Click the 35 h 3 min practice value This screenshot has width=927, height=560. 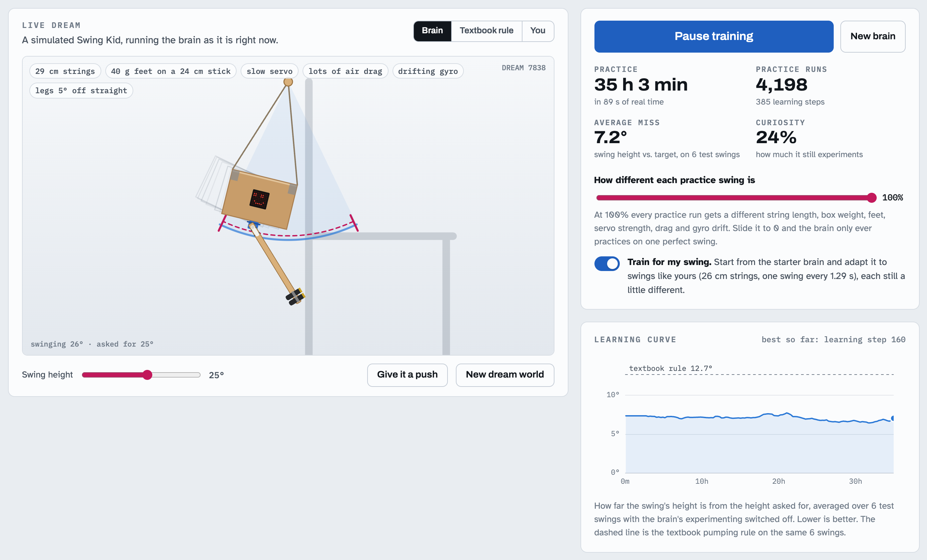click(641, 85)
